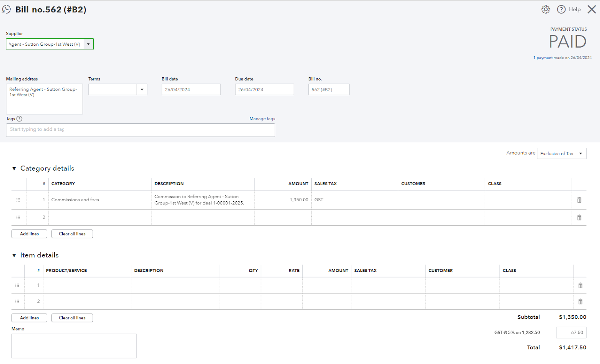Click the 1,350.00 amount cell
This screenshot has width=600, height=364.
pos(283,200)
